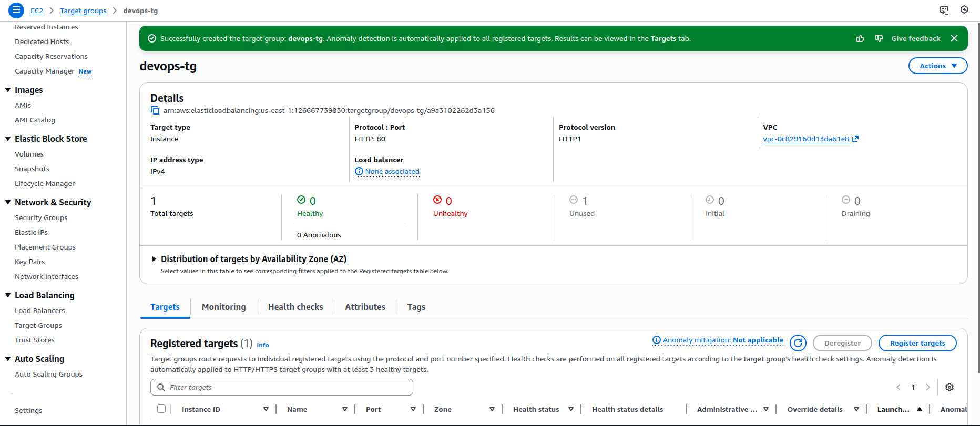Click the page scrollbar on the right
This screenshot has width=980, height=426.
coord(978,197)
